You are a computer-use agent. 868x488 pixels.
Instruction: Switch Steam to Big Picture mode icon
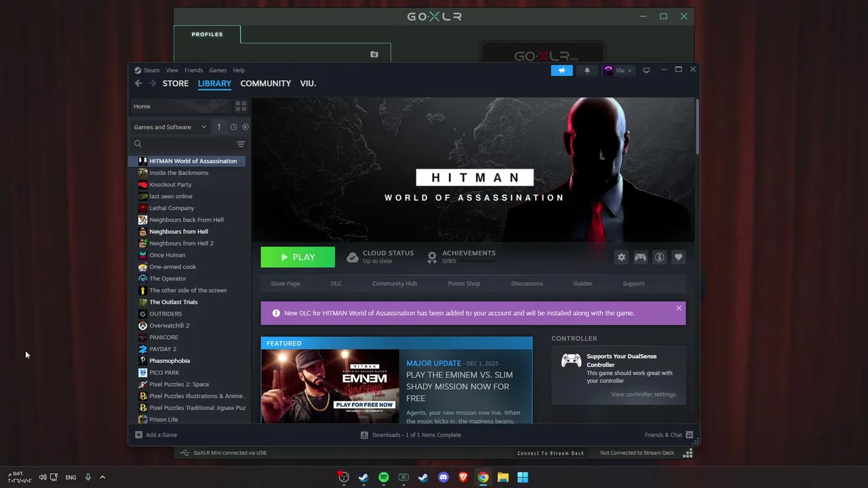click(x=646, y=70)
